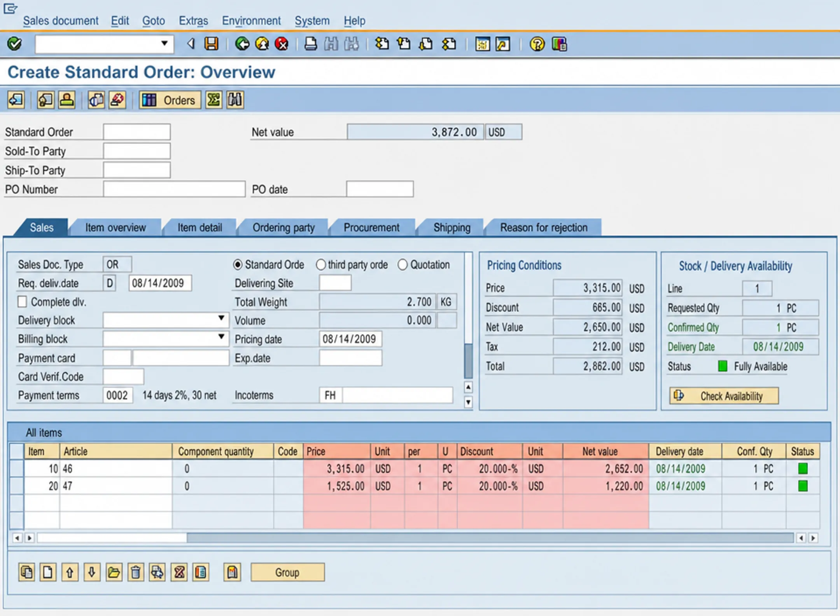Click the left arrow beside command field
Image resolution: width=840 pixels, height=616 pixels.
[191, 44]
